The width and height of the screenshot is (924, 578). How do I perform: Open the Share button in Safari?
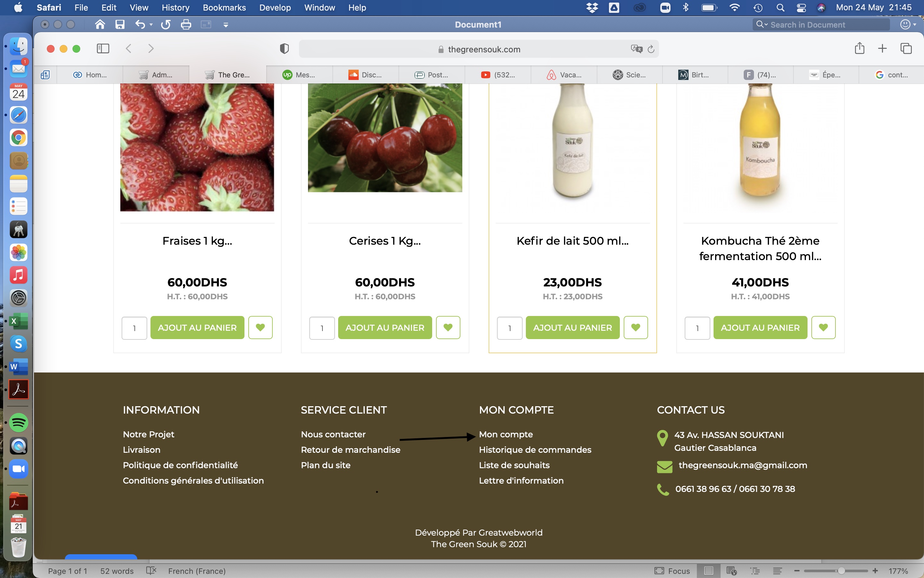pos(860,48)
